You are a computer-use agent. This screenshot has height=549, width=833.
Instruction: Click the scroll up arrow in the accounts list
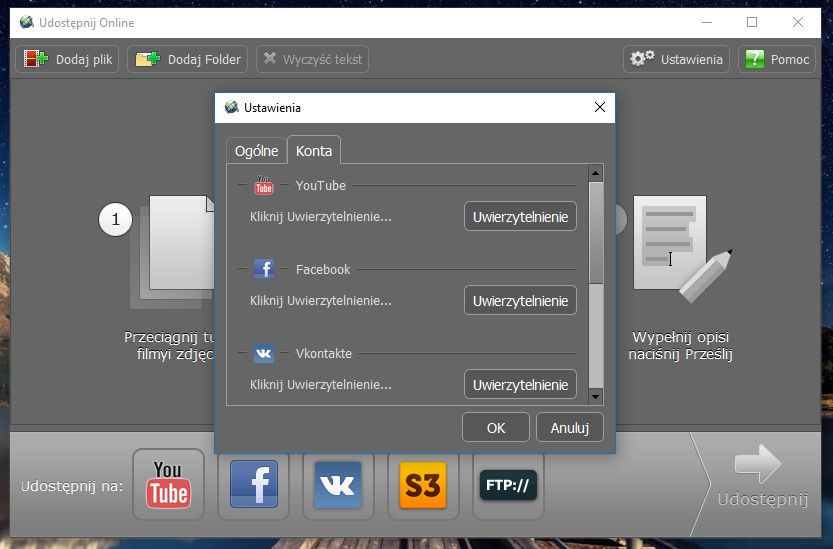[x=596, y=173]
